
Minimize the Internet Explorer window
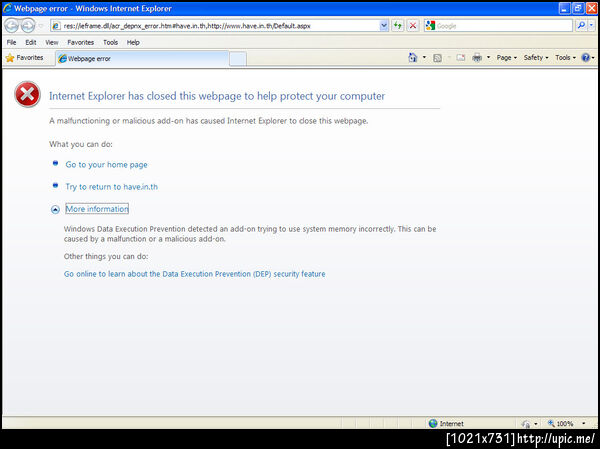(x=564, y=8)
